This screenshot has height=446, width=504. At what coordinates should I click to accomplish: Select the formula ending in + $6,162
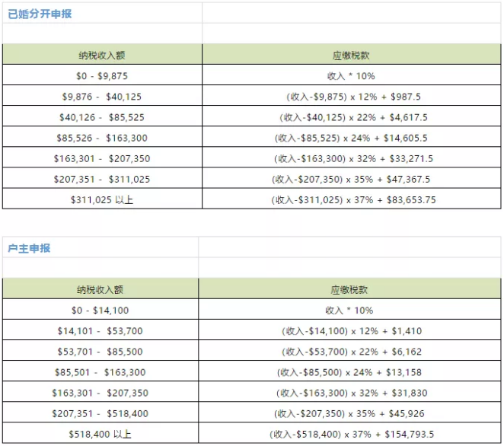350,352
